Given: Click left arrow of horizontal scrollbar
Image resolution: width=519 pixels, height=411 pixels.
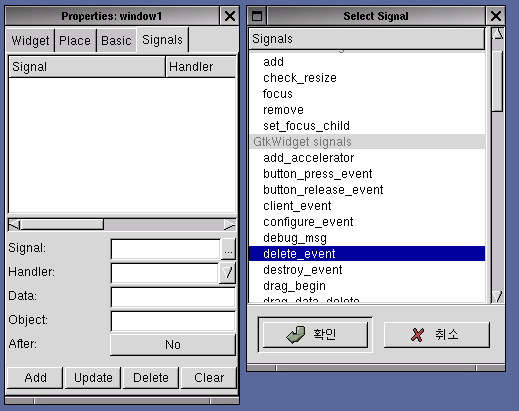Looking at the screenshot, I should 14,225.
